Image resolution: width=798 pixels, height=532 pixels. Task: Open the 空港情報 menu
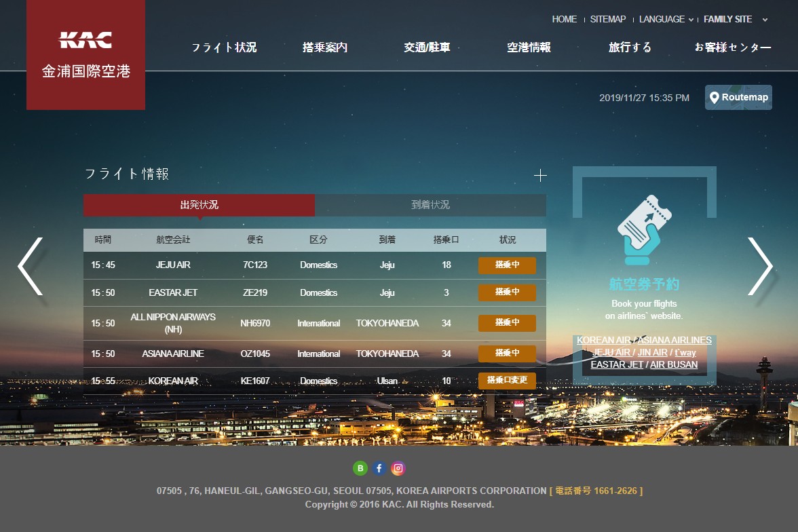(529, 47)
